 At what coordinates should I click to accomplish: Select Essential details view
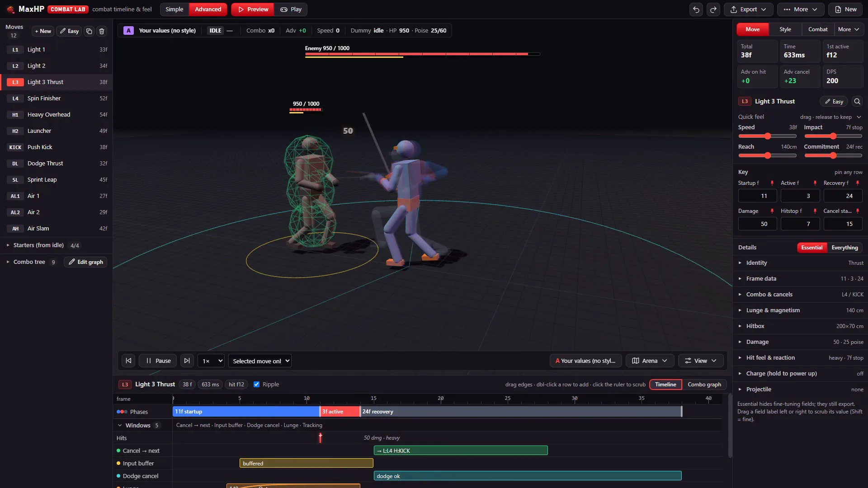[811, 248]
